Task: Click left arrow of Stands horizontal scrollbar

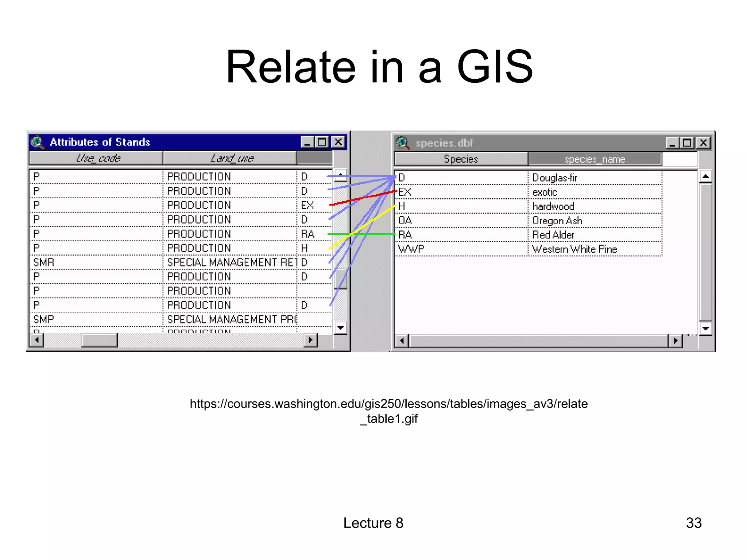Action: click(x=36, y=340)
